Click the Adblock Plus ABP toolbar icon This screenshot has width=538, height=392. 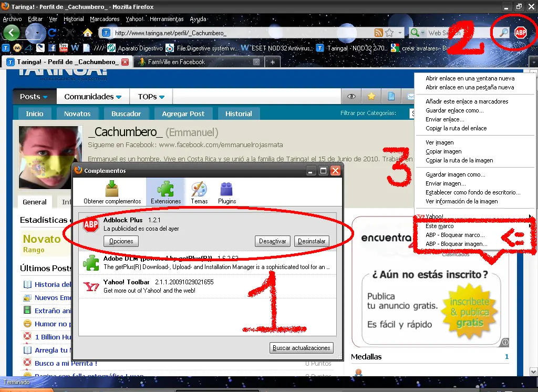[x=521, y=33]
